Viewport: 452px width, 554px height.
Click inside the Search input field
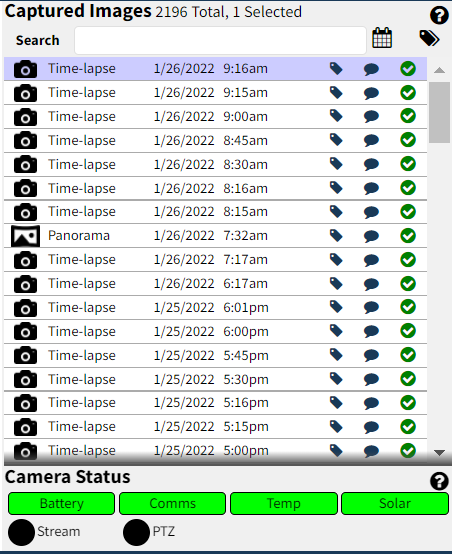[220, 40]
